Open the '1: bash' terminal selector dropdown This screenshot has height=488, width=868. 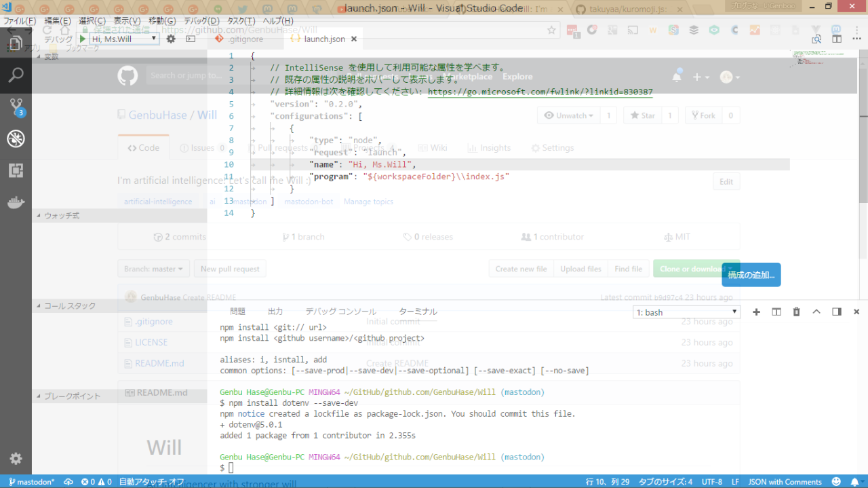(x=686, y=312)
